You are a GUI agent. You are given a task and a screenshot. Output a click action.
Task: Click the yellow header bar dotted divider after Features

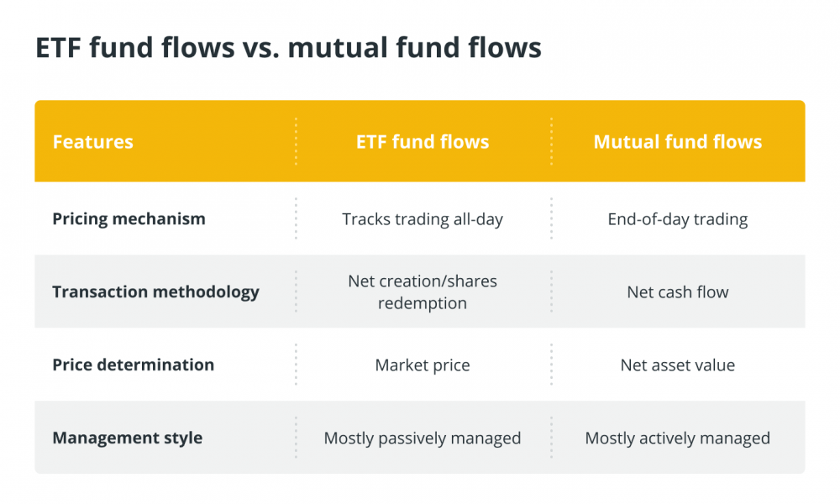296,141
